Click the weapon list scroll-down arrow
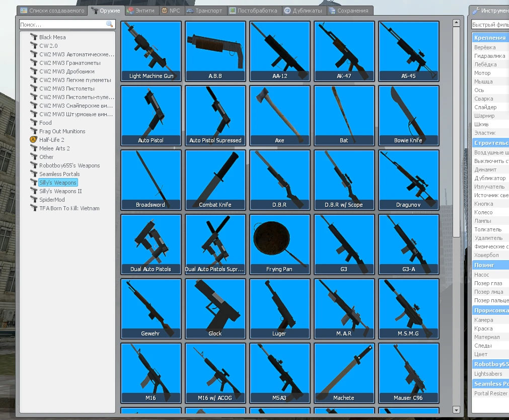The width and height of the screenshot is (509, 420). (x=456, y=409)
